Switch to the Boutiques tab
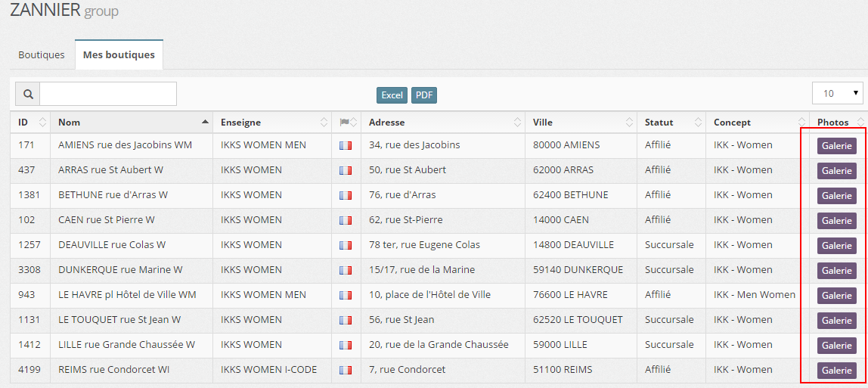This screenshot has width=868, height=388. (x=42, y=55)
